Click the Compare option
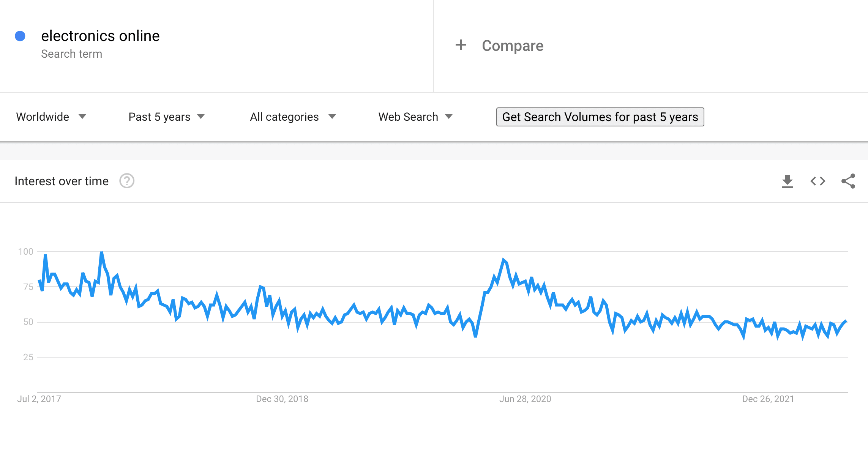 [x=512, y=46]
